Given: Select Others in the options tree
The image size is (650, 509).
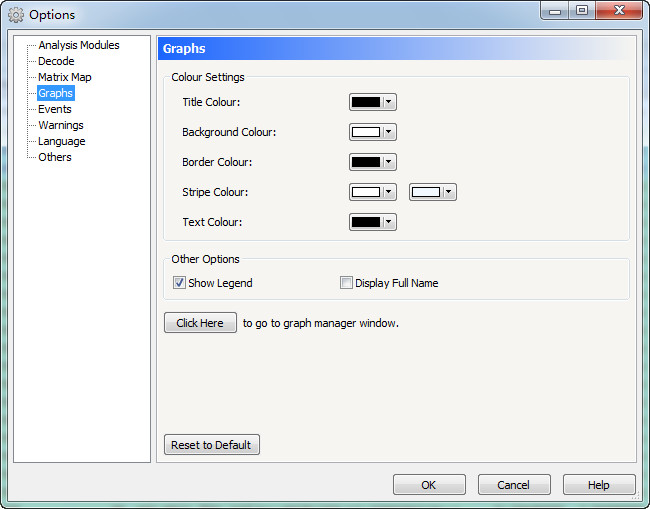Looking at the screenshot, I should [55, 157].
